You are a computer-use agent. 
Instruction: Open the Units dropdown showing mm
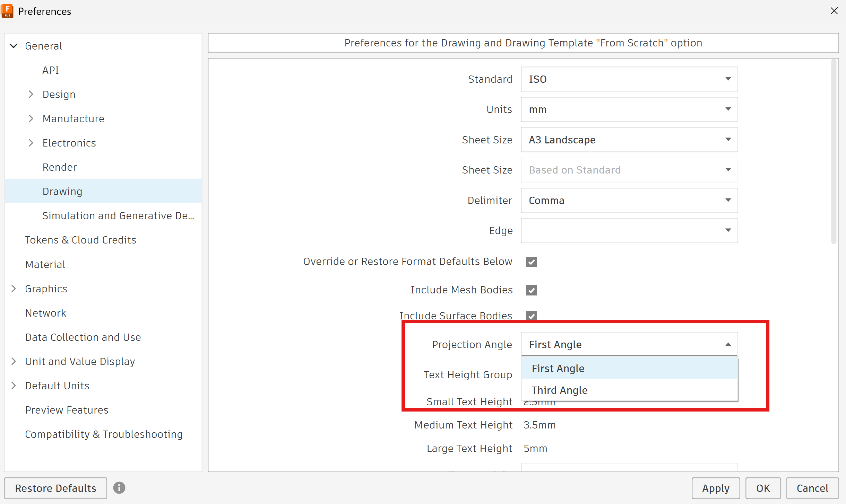(x=629, y=109)
